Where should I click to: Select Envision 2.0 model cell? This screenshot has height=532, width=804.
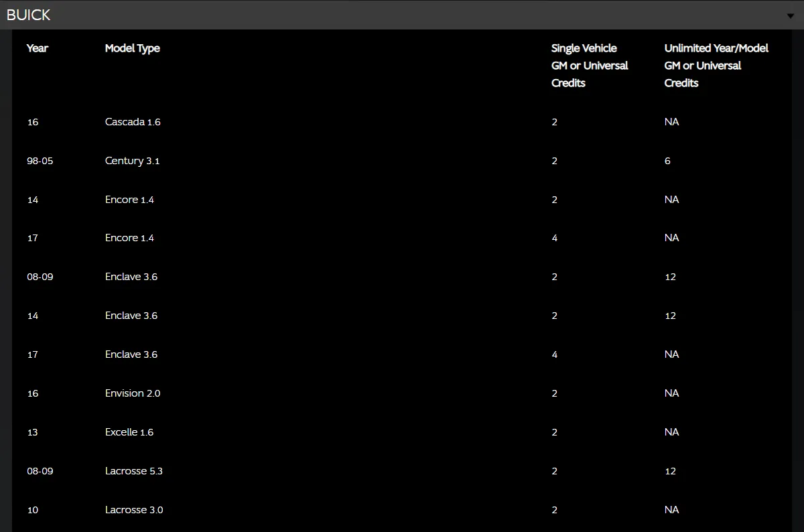(133, 393)
